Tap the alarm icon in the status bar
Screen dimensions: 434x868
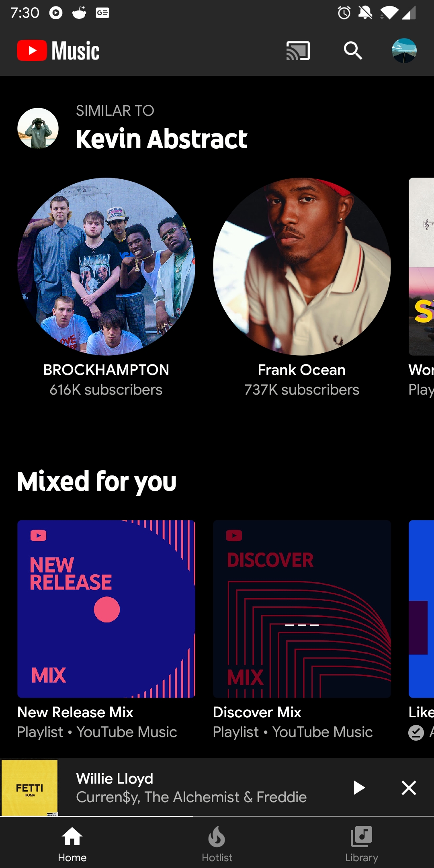click(x=344, y=13)
